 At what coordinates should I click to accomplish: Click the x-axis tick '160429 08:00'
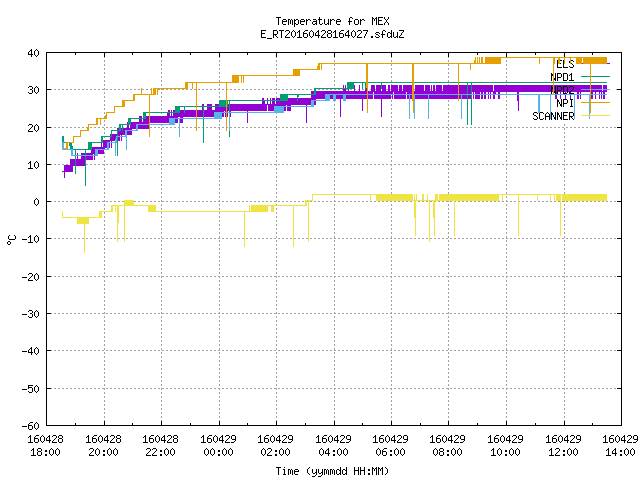[448, 446]
